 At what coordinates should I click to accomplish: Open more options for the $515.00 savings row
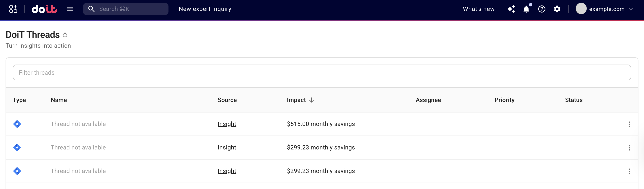tap(629, 124)
